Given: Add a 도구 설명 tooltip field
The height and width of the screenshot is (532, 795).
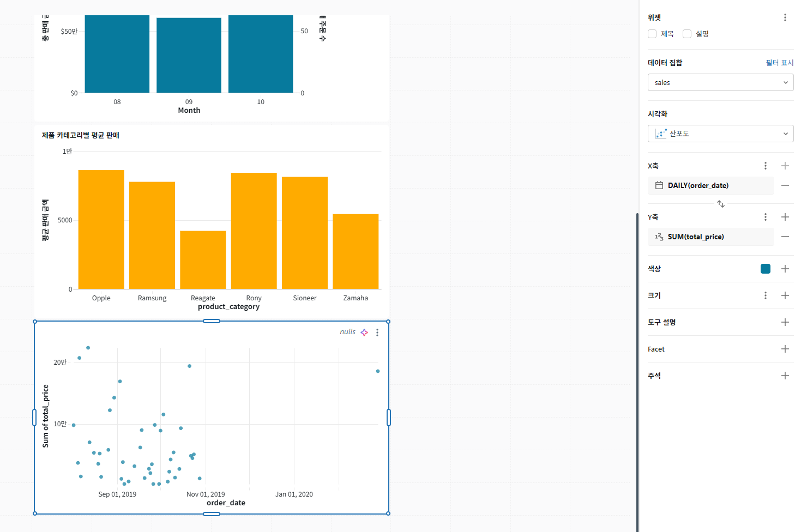Looking at the screenshot, I should point(785,322).
